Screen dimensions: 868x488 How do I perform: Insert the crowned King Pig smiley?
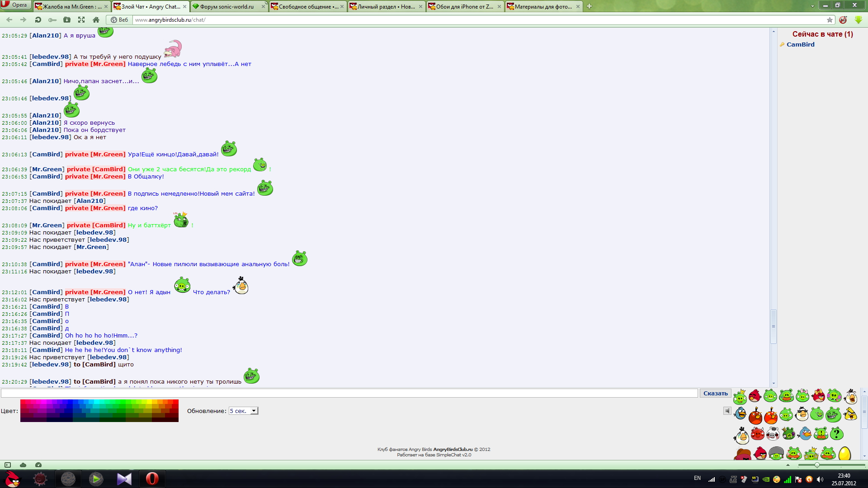740,397
